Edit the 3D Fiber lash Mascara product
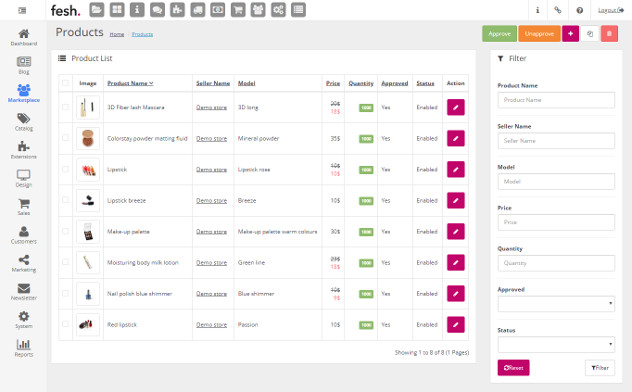The height and width of the screenshot is (392, 632). [x=456, y=107]
